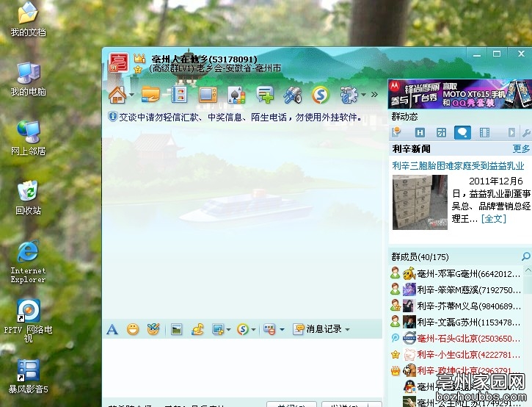Click the music note share icon
Viewport: 532px width, 407px height.
pos(197,329)
